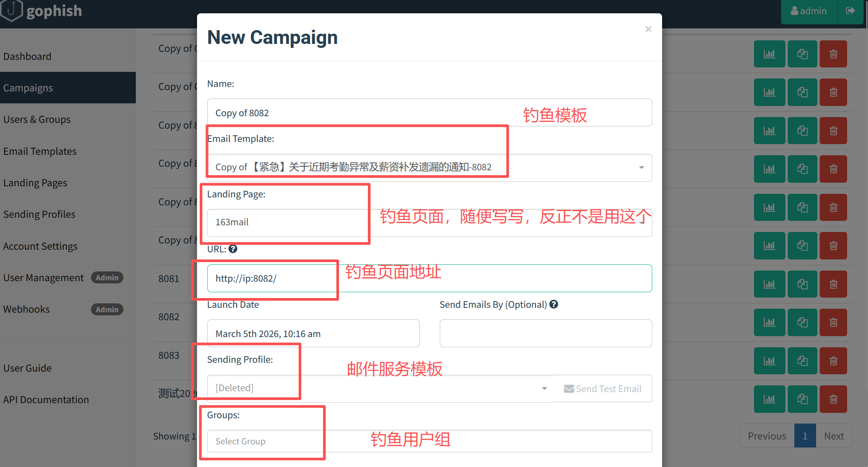This screenshot has width=868, height=467.
Task: Delete campaign trash icon in 8083 row
Action: pos(833,361)
